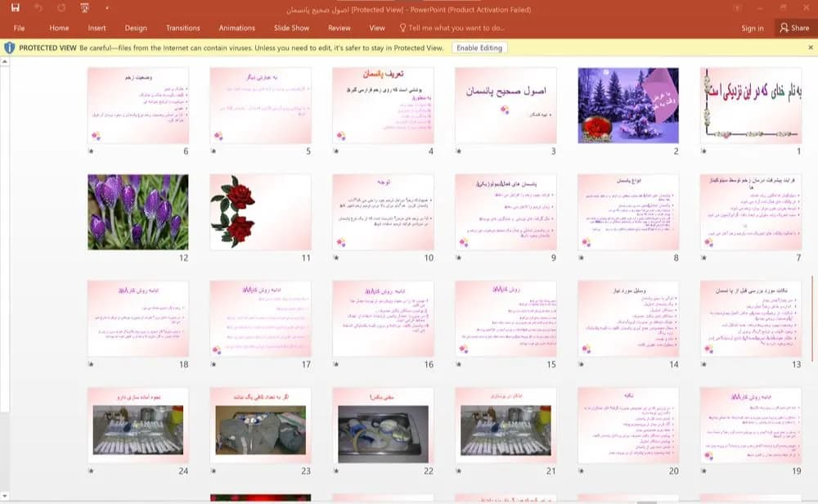Close the Protected View message bar
Image resolution: width=818 pixels, height=504 pixels.
[810, 47]
